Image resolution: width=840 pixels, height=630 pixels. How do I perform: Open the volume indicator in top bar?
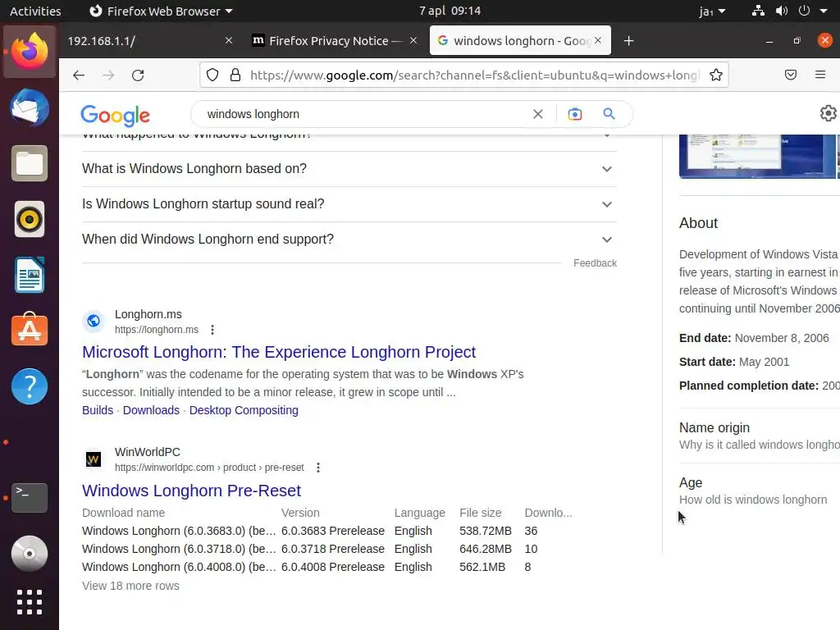[x=782, y=11]
